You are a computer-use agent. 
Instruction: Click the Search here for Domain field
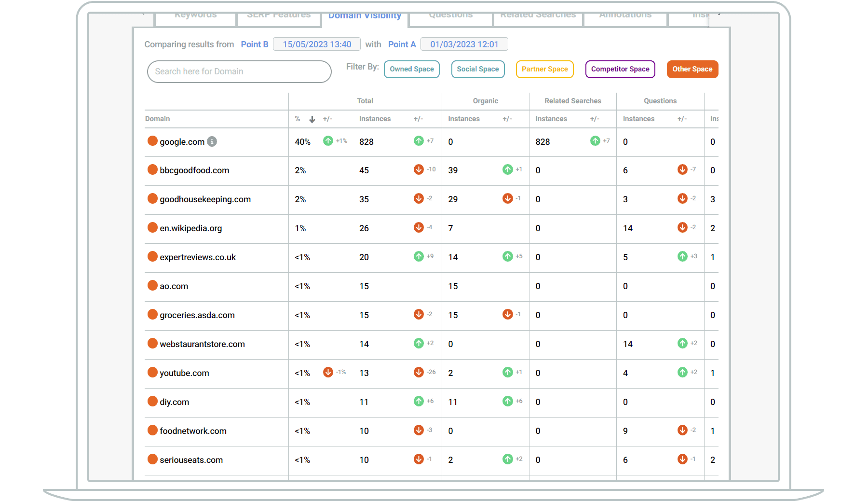[239, 71]
